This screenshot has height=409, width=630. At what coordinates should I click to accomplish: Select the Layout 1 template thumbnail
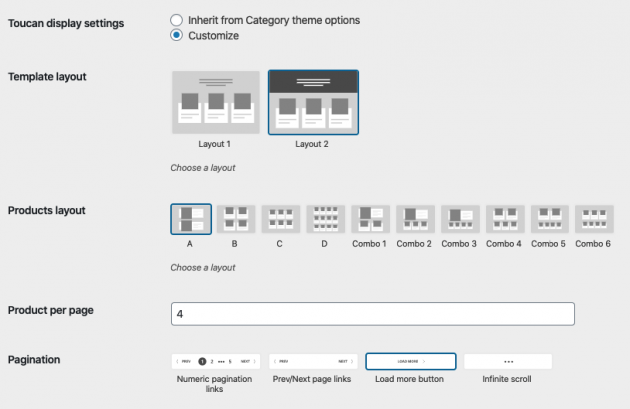[215, 101]
